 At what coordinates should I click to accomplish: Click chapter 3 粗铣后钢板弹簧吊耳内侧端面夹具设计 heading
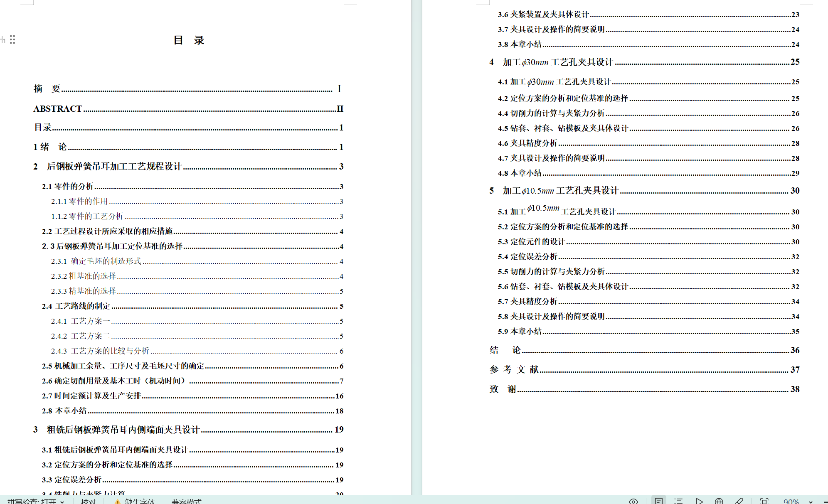coord(188,430)
